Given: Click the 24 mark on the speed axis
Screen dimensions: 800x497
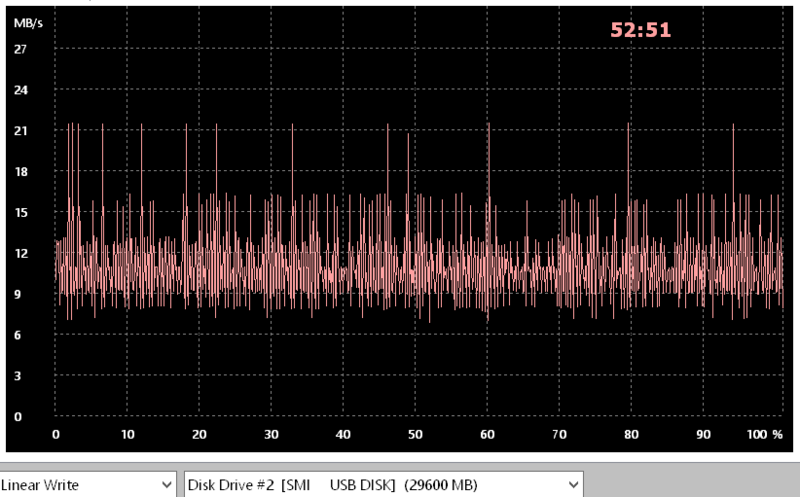Looking at the screenshot, I should coord(20,89).
